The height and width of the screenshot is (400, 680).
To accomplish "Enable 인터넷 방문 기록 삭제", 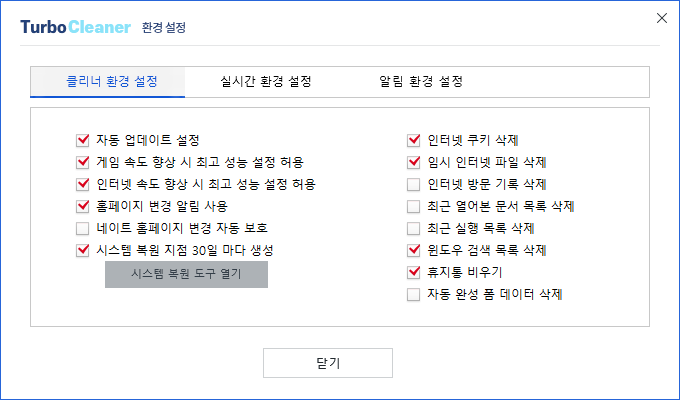I will [x=414, y=184].
